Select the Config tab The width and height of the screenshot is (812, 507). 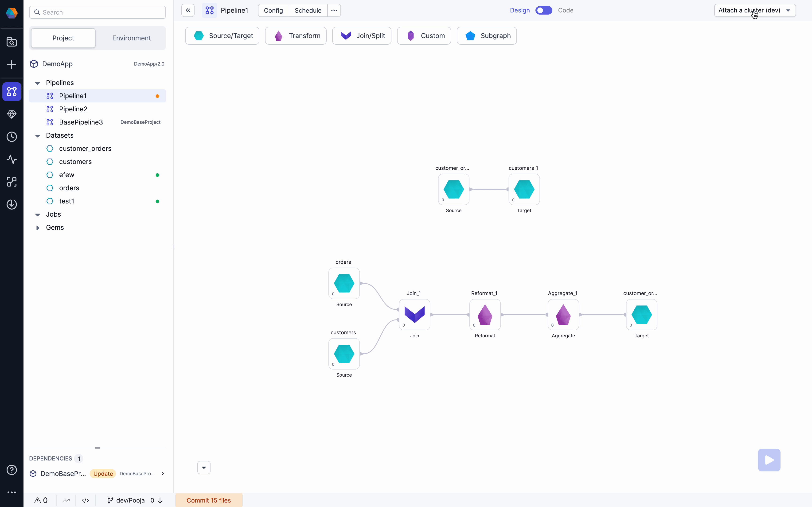(273, 10)
